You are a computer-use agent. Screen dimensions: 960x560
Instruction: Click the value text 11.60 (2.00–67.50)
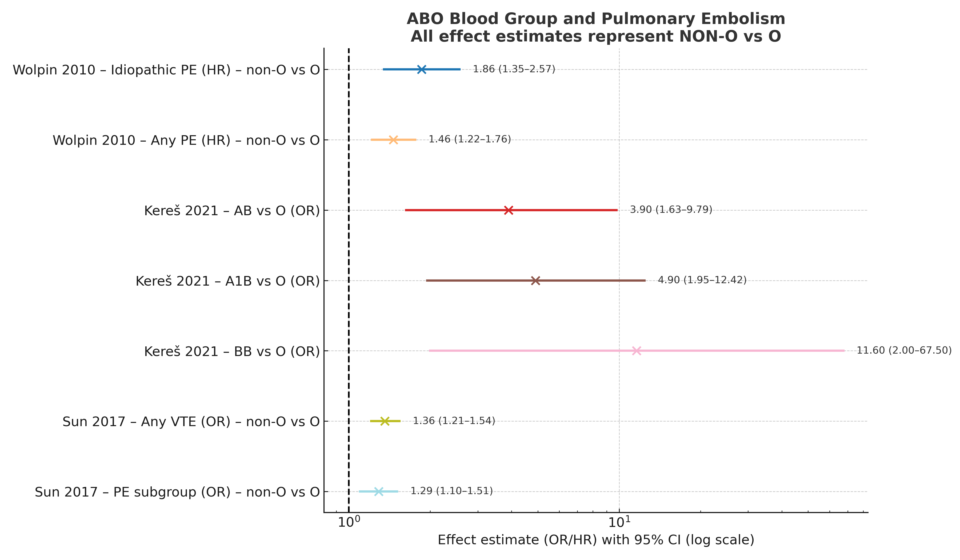[x=904, y=350]
